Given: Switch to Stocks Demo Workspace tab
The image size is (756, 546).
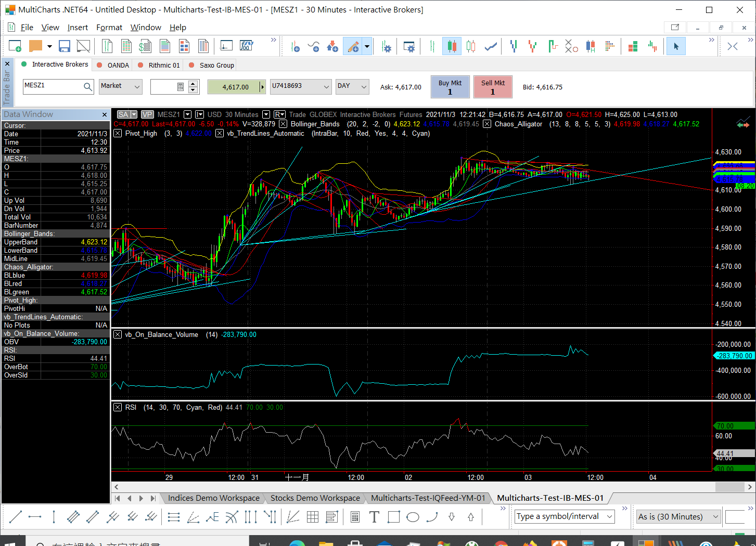Looking at the screenshot, I should click(x=315, y=498).
